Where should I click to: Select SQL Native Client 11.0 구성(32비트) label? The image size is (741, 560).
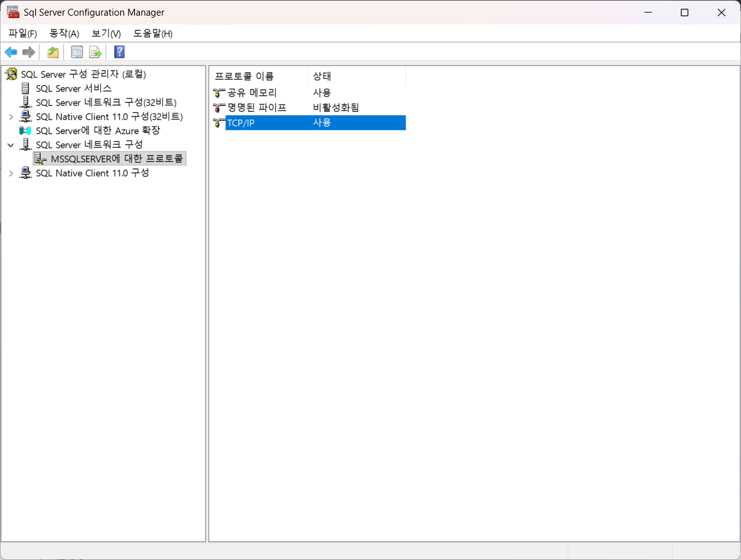click(x=109, y=117)
